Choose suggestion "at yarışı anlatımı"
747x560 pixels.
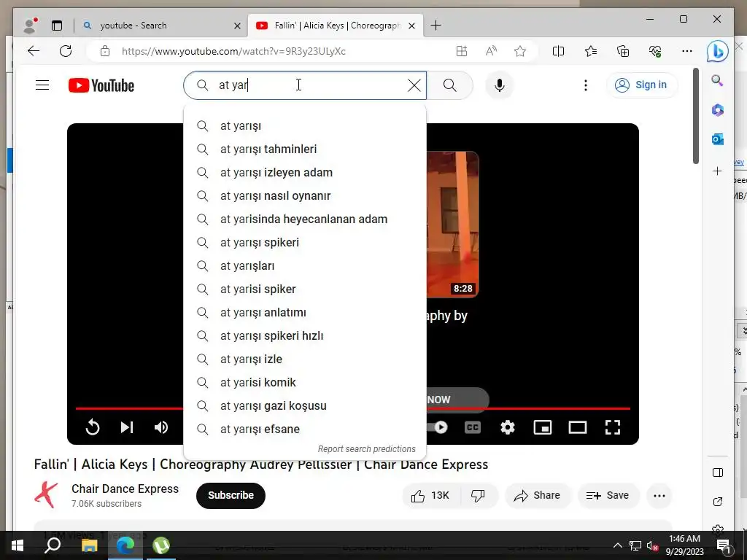305,312
